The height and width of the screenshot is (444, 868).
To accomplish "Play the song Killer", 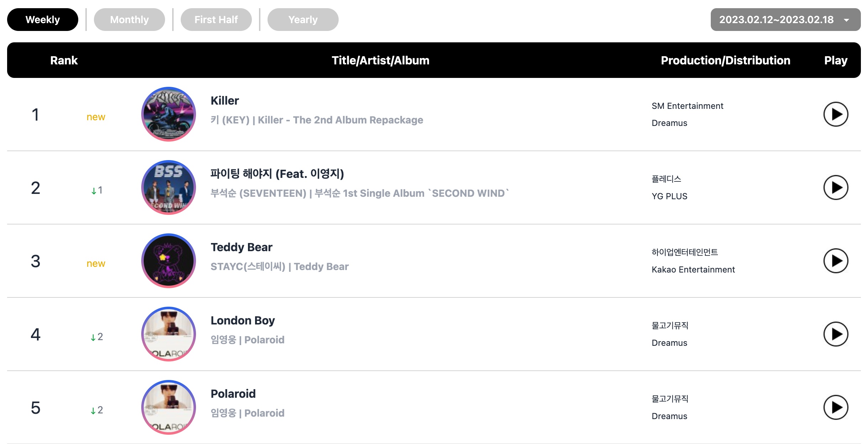I will [x=836, y=114].
